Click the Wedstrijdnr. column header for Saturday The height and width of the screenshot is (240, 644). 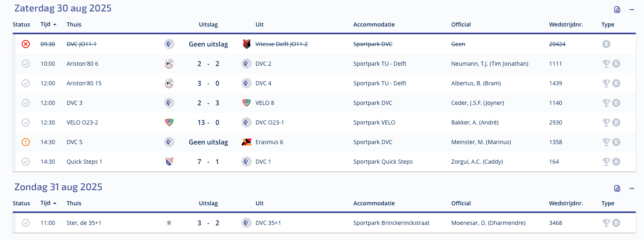tap(566, 24)
